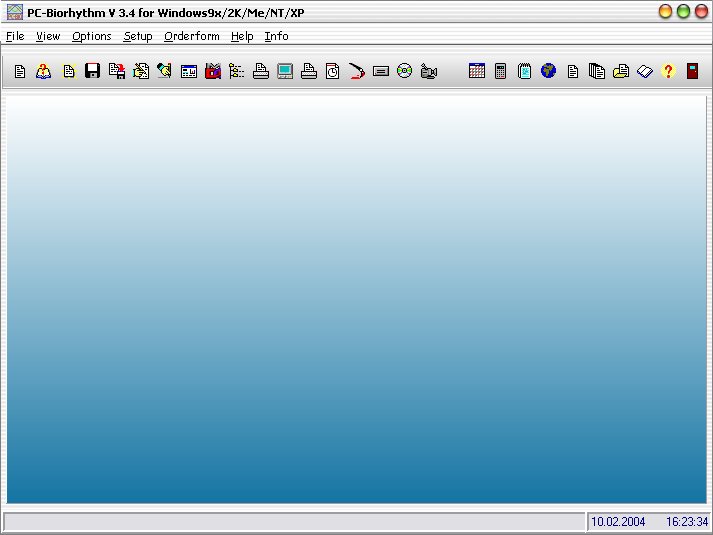Click the printer icon right of the monitor icon
The width and height of the screenshot is (713, 535).
pyautogui.click(x=309, y=71)
